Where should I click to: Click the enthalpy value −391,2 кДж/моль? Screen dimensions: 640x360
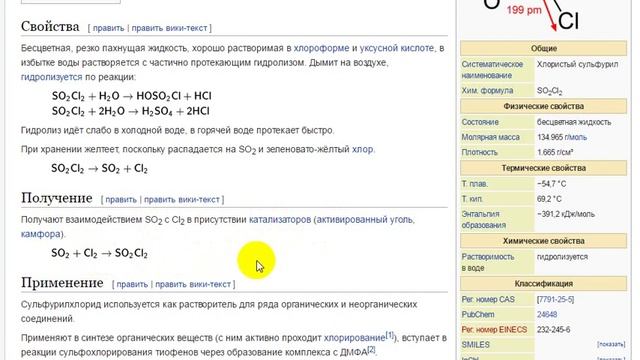click(566, 214)
